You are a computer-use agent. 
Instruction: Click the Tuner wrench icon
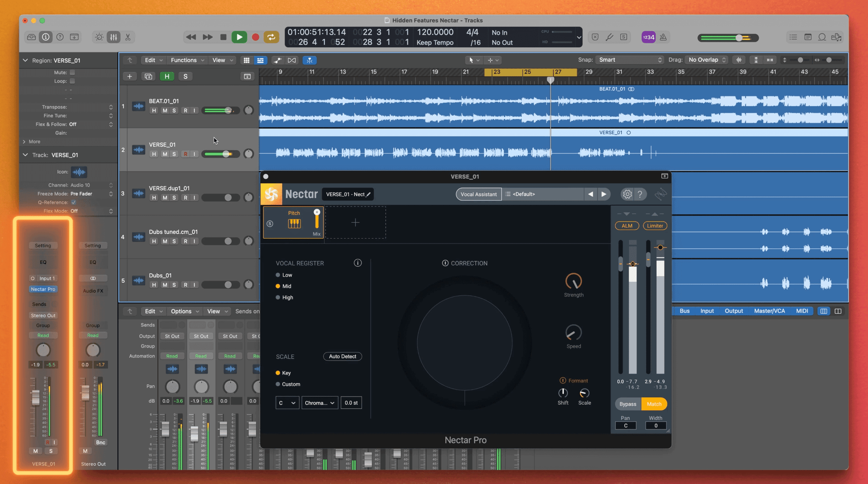(609, 37)
